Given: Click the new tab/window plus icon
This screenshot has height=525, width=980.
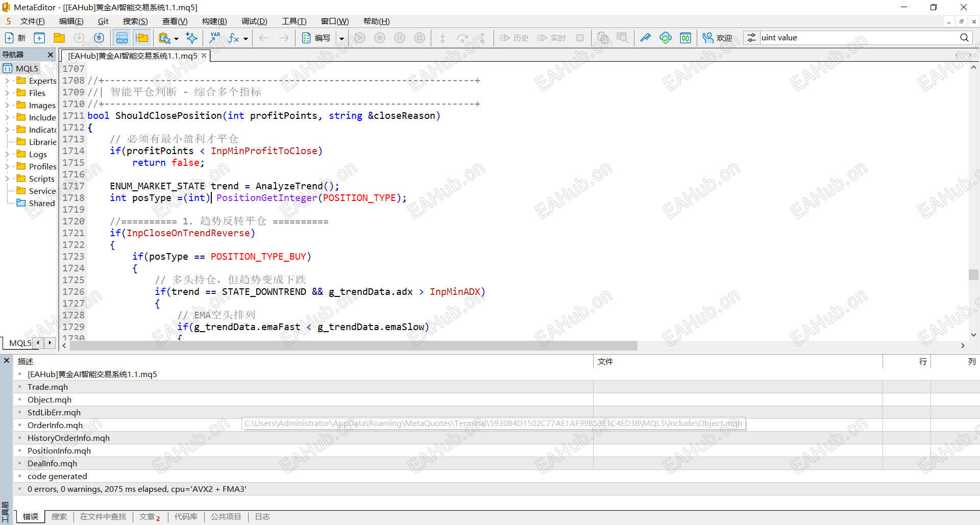Looking at the screenshot, I should 39,38.
